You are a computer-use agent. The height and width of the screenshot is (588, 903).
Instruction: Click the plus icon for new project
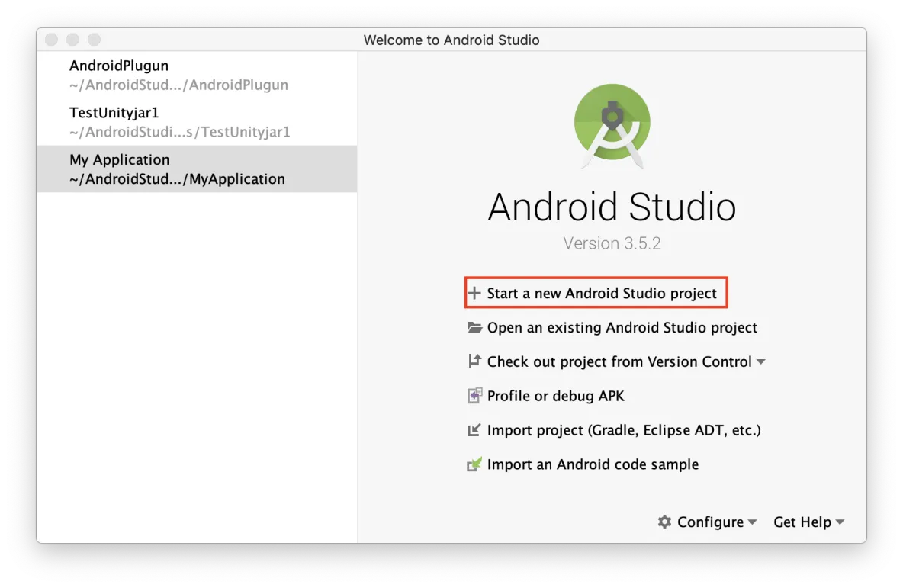(x=474, y=293)
